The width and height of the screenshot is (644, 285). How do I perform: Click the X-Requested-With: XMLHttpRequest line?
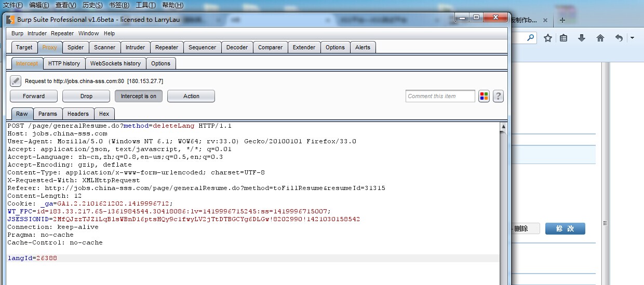[74, 180]
